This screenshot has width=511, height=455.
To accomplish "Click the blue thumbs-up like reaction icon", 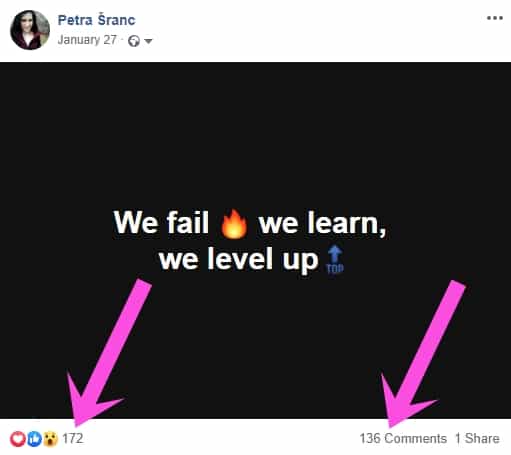I will 34,439.
